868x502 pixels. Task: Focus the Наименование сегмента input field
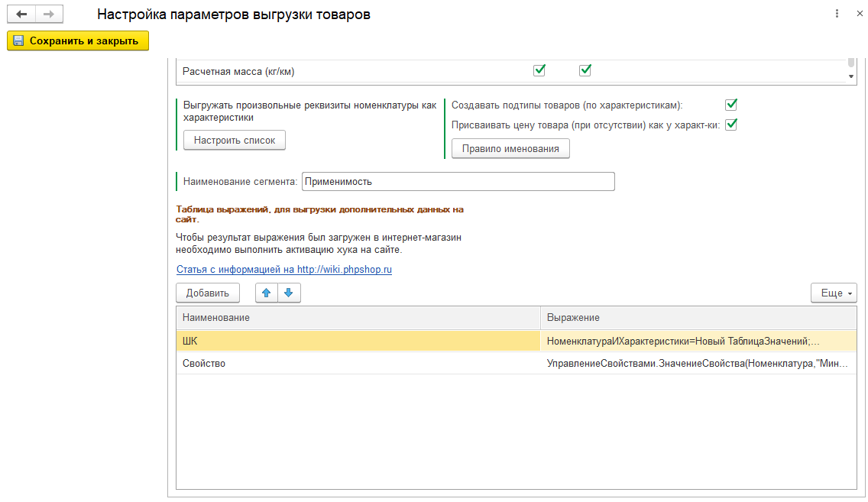(458, 182)
